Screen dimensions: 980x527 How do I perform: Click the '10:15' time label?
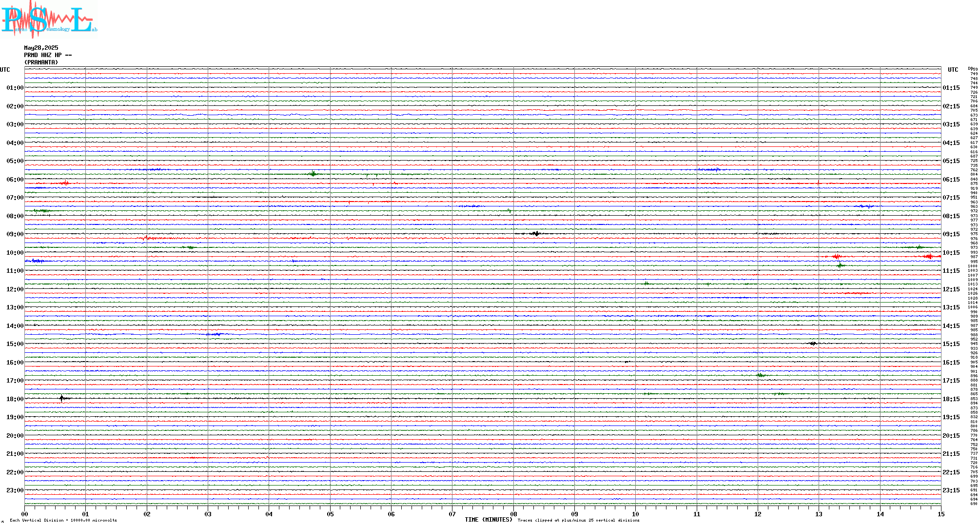951,253
